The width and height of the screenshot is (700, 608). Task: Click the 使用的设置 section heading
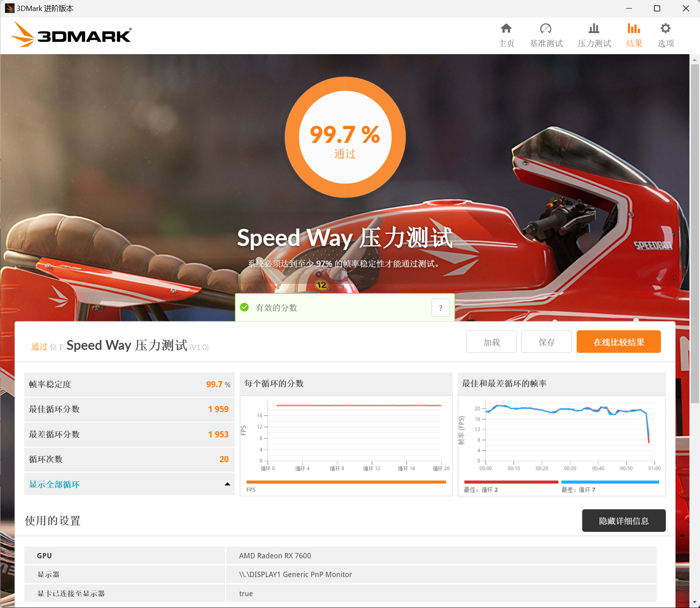click(52, 521)
